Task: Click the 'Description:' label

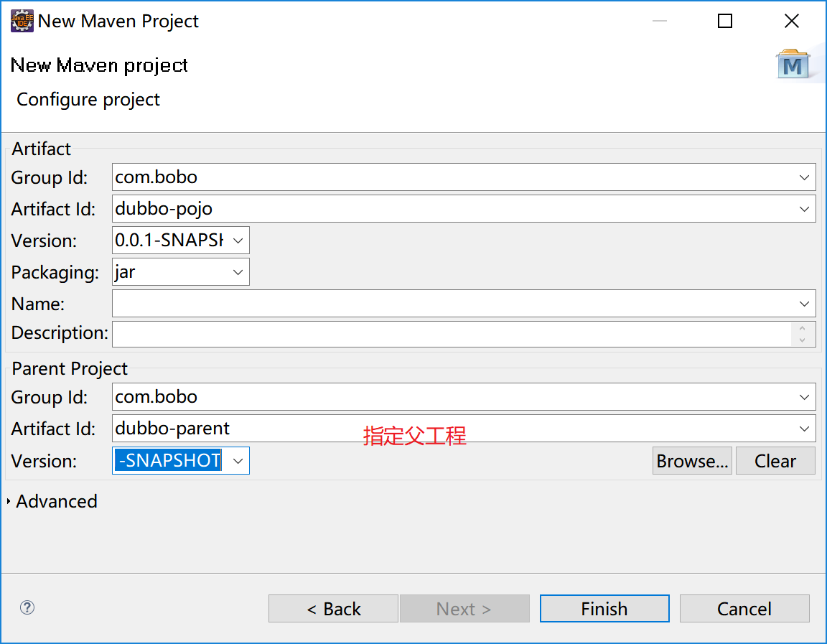Action: click(x=60, y=333)
